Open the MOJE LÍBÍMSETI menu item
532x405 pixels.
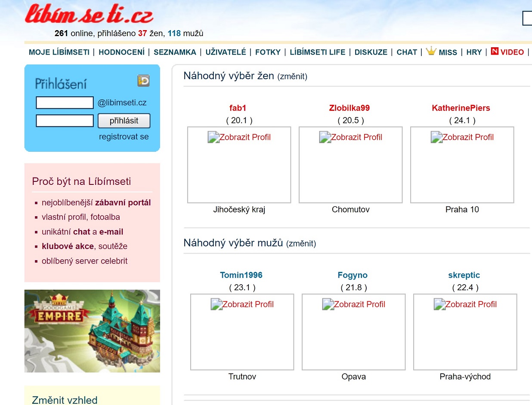59,52
